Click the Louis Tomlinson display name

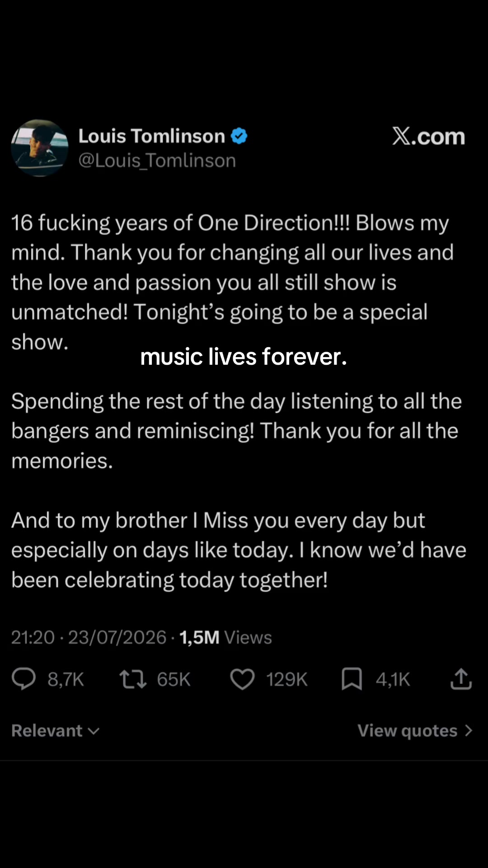tap(152, 136)
